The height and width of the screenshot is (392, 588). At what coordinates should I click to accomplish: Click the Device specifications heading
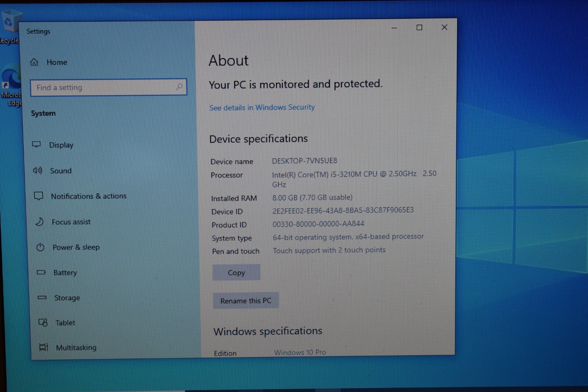point(258,139)
